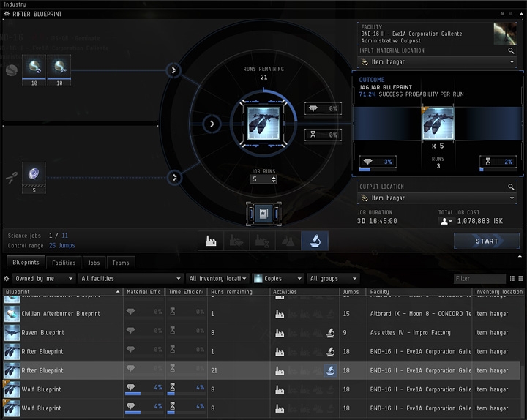The width and height of the screenshot is (527, 420).
Task: Click the search icon beside Input Material Location
Action: tap(511, 51)
